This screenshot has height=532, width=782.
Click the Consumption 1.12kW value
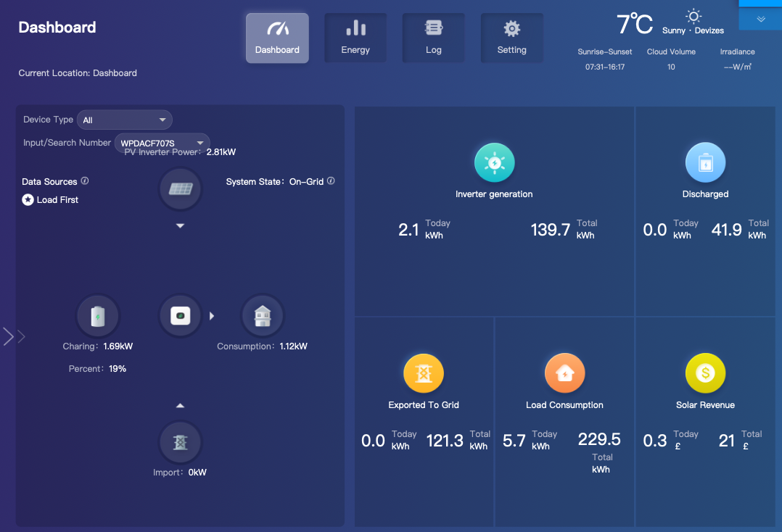(x=293, y=346)
